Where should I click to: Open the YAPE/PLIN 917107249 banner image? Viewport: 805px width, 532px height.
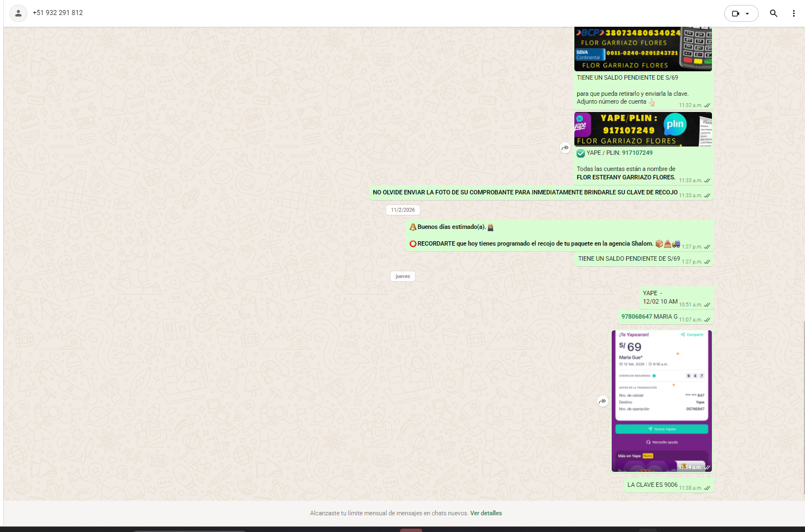pos(643,129)
